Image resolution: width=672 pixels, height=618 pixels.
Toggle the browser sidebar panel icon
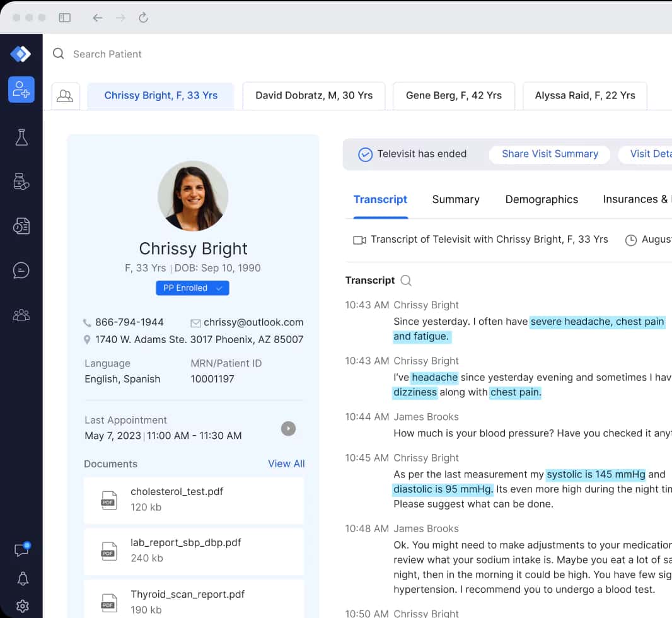click(64, 18)
